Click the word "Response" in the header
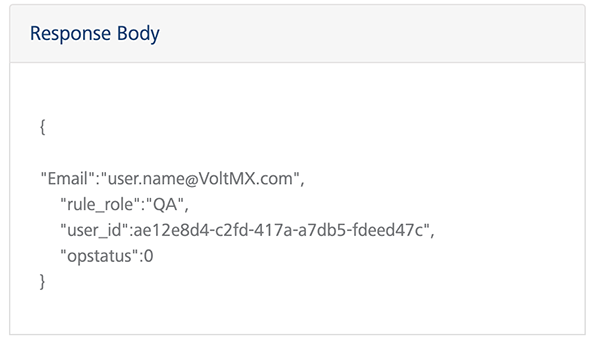The width and height of the screenshot is (600, 361). (70, 34)
